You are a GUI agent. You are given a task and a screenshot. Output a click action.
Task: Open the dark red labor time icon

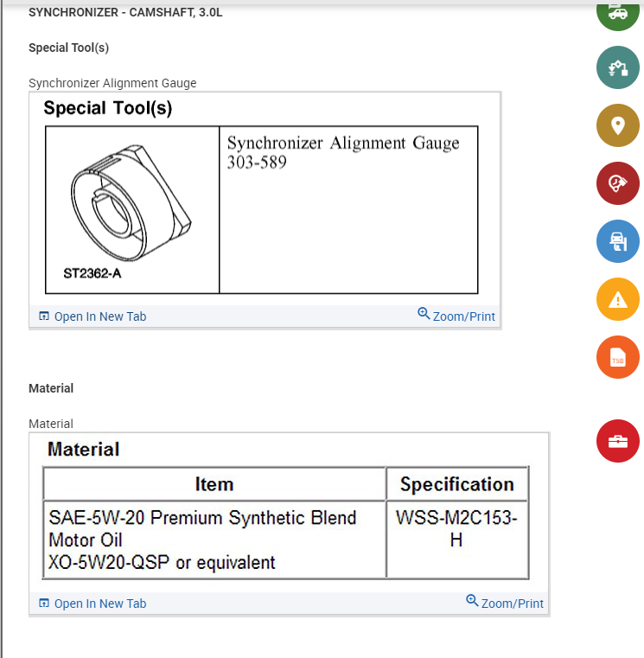(x=617, y=183)
